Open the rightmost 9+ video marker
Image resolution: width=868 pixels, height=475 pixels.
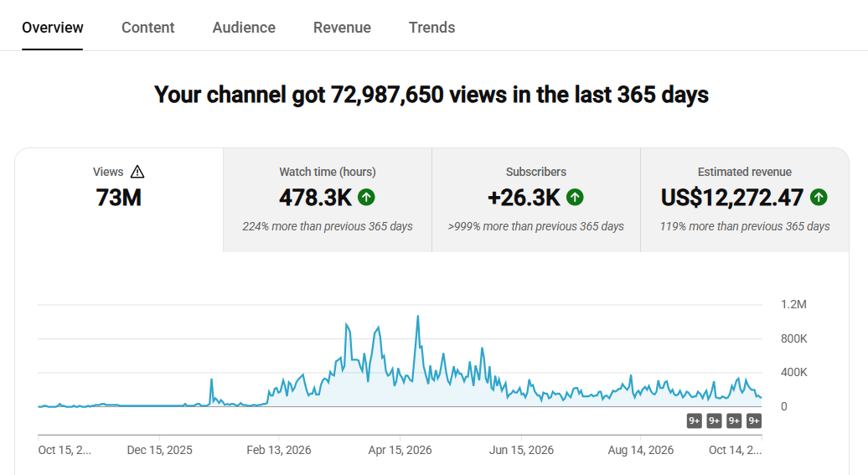(x=754, y=421)
